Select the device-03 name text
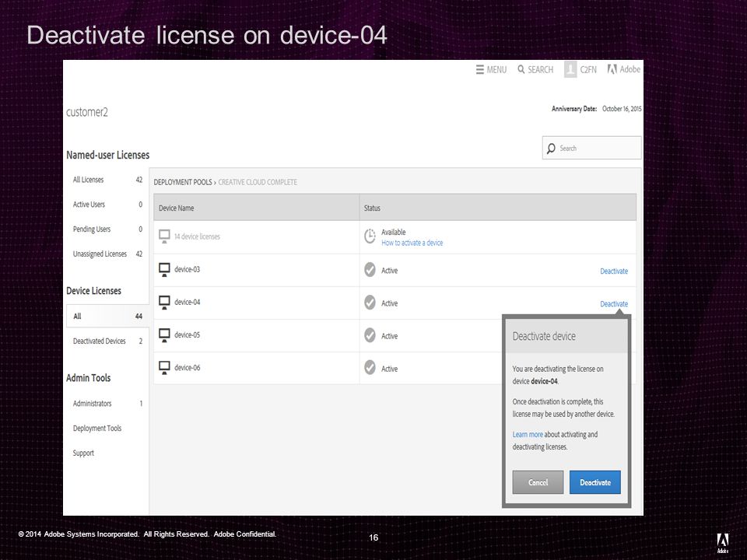 [188, 270]
